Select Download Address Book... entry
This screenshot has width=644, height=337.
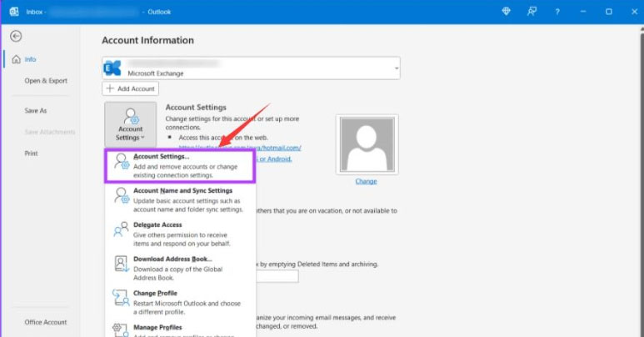point(180,268)
